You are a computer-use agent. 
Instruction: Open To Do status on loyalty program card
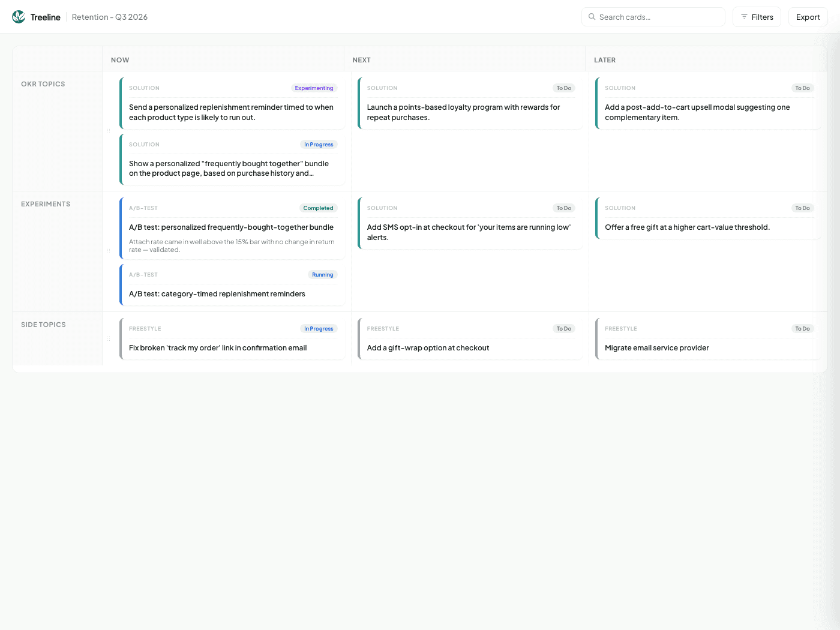(564, 88)
